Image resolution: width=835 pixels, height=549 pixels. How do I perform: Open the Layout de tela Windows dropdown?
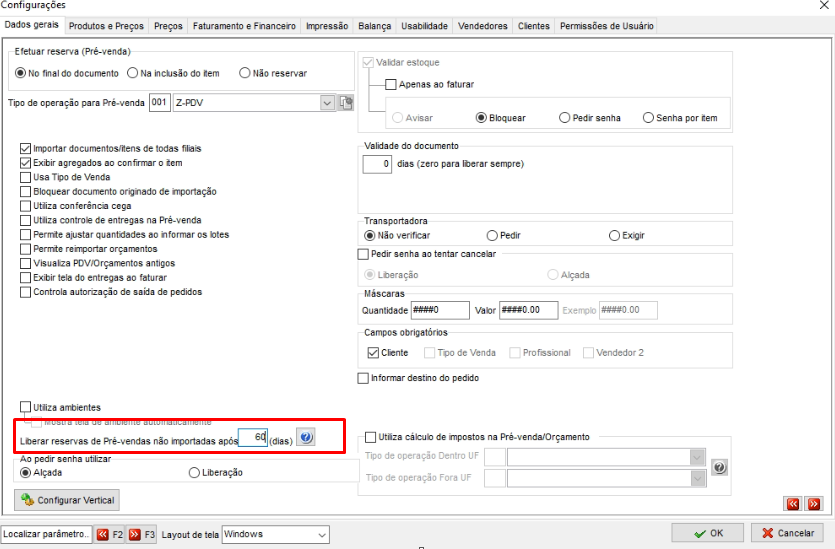322,535
